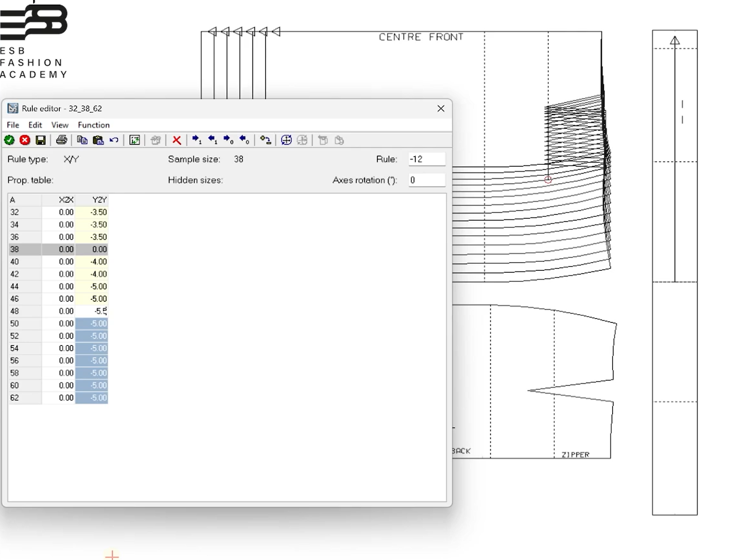Click the greyed grouped-pieces toolbar icon
The width and height of the screenshot is (735, 560).
tap(156, 140)
